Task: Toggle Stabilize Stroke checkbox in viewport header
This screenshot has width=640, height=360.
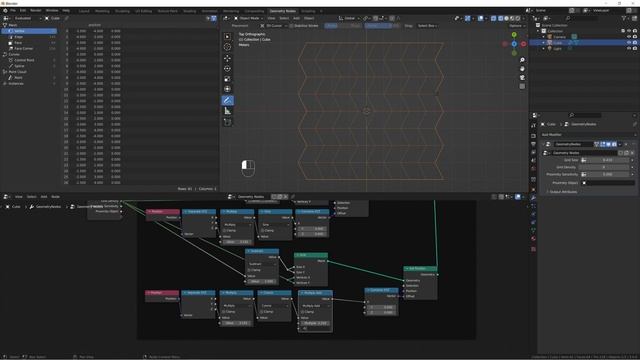Action: pos(291,26)
